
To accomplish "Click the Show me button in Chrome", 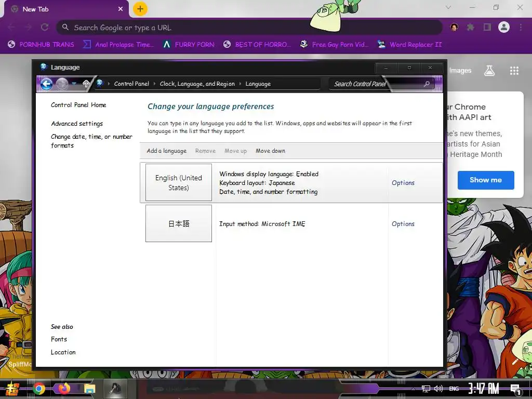I will [486, 180].
